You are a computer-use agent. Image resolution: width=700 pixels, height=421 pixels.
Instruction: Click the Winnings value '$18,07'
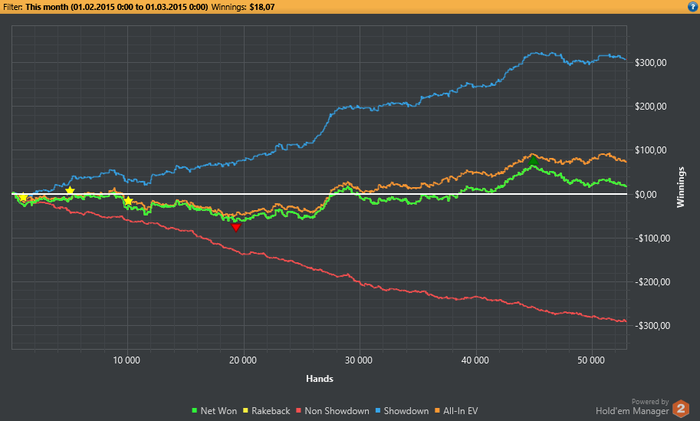click(x=262, y=7)
